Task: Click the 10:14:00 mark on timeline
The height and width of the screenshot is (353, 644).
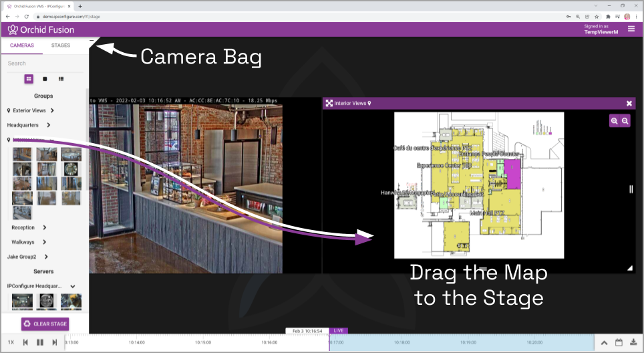Action: (137, 342)
